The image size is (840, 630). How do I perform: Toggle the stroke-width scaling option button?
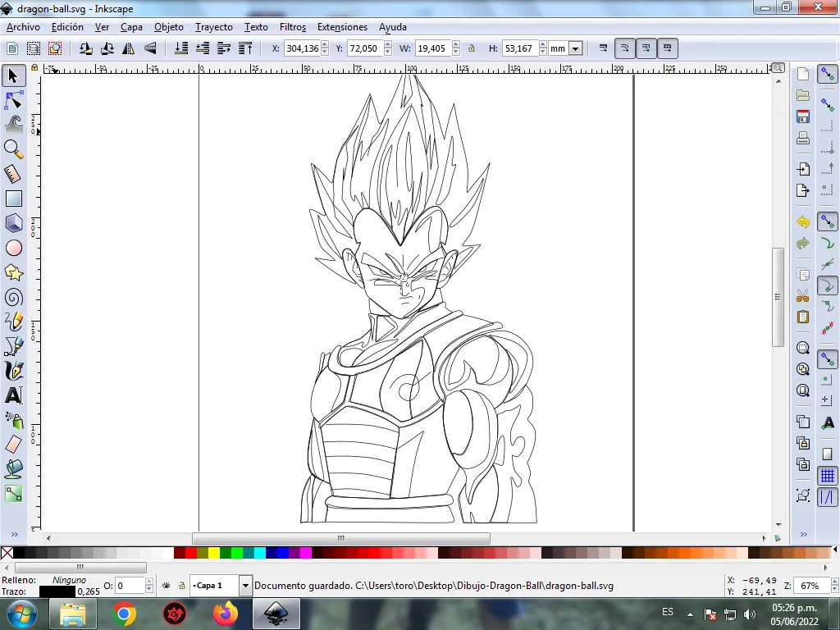click(x=603, y=48)
